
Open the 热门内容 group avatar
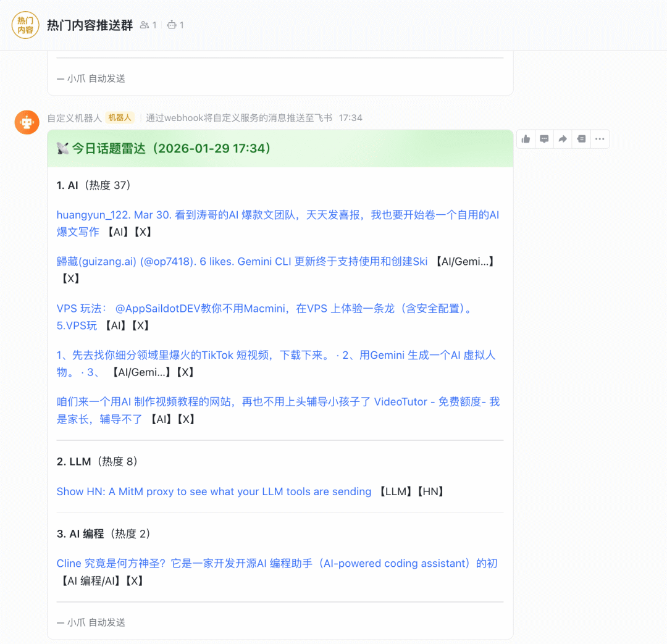click(25, 25)
